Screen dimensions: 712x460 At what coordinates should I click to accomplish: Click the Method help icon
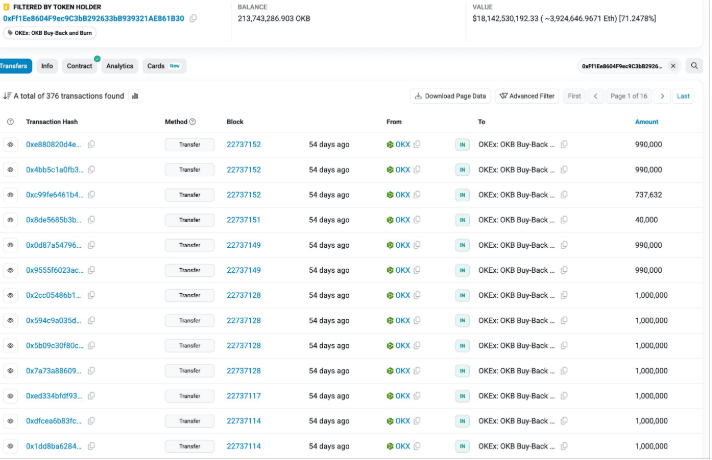(193, 122)
